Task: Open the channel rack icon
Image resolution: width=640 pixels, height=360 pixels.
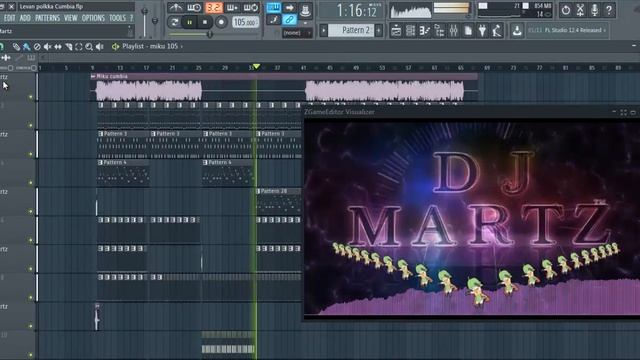Action: 410,31
